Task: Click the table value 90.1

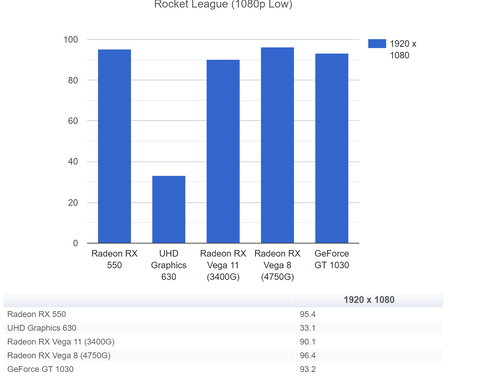Action: 307,342
